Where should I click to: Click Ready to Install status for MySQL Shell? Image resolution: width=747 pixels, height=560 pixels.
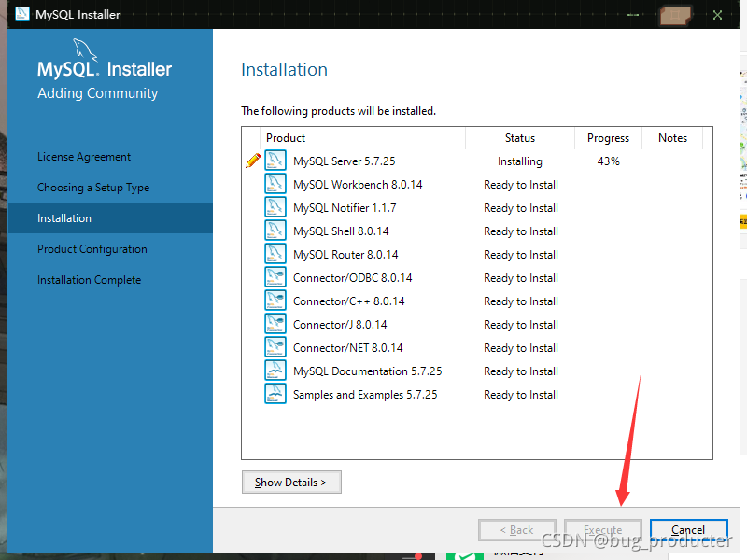click(521, 231)
